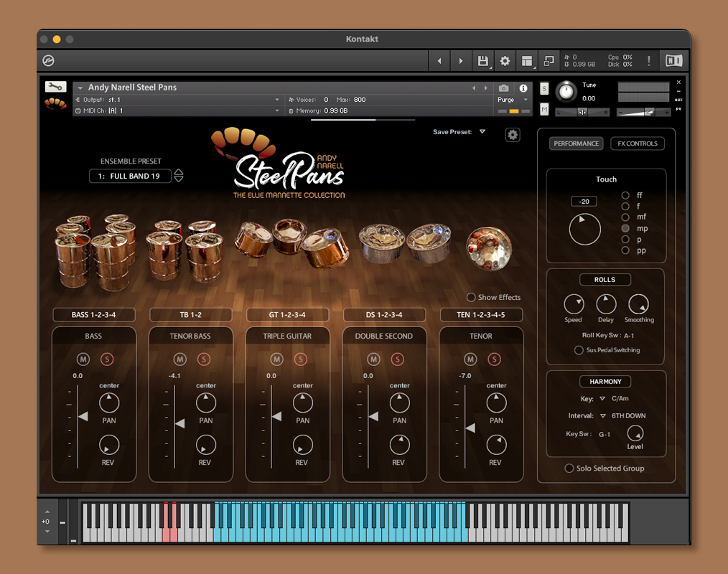The image size is (728, 574).
Task: Click the Tenor volume fader handle
Action: tap(470, 428)
